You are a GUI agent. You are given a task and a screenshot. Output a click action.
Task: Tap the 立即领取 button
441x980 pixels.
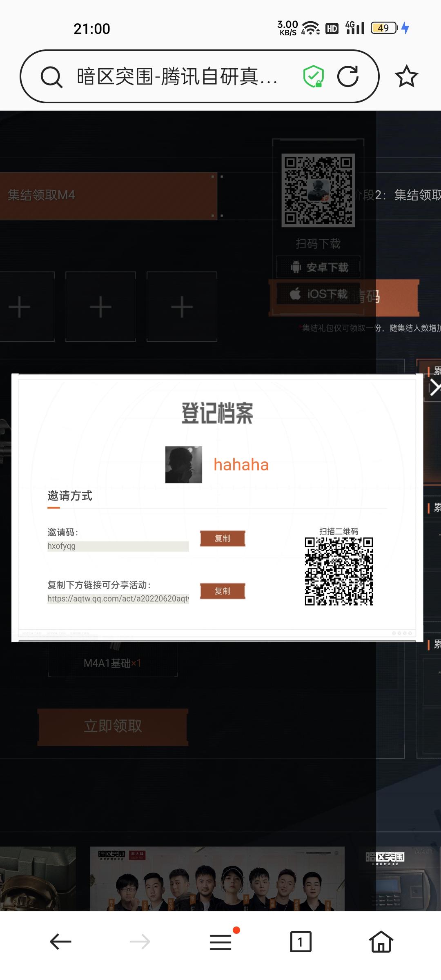coord(113,727)
